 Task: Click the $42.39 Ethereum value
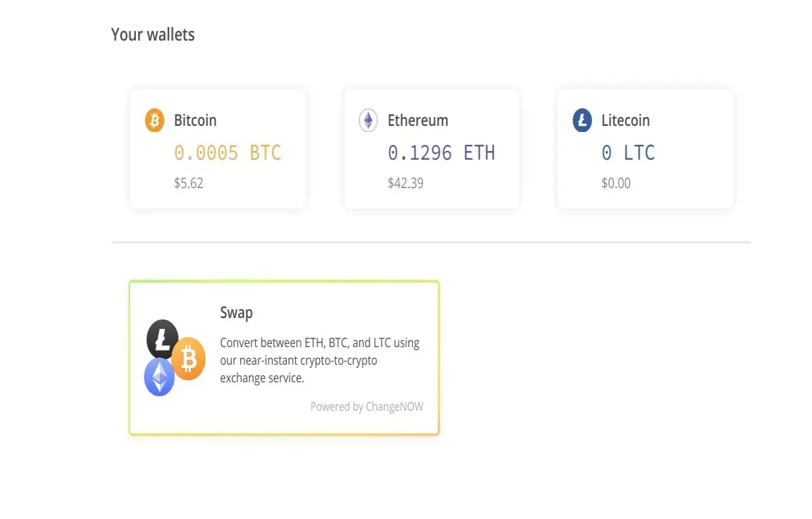pos(405,183)
